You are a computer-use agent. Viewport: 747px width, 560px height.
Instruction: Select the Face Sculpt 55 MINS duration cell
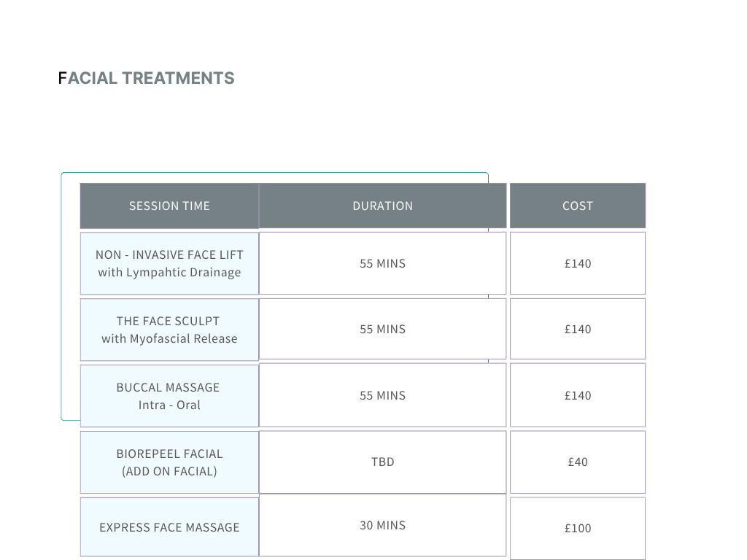[382, 329]
